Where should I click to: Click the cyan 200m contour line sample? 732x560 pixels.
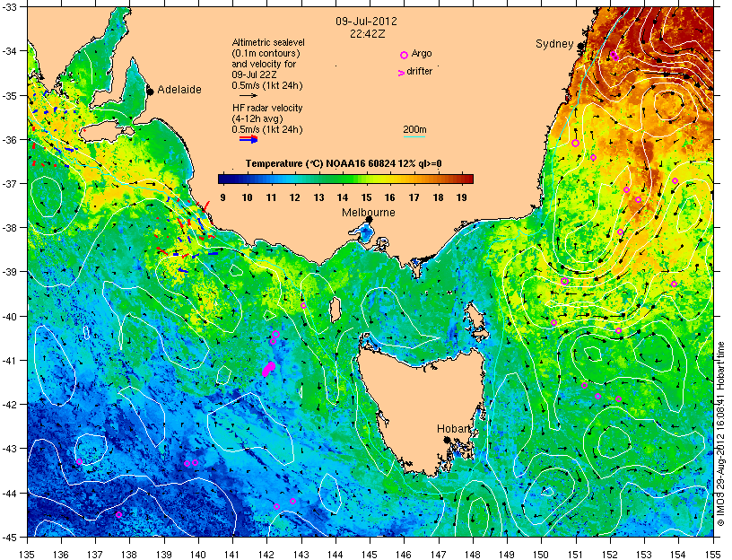coord(414,137)
